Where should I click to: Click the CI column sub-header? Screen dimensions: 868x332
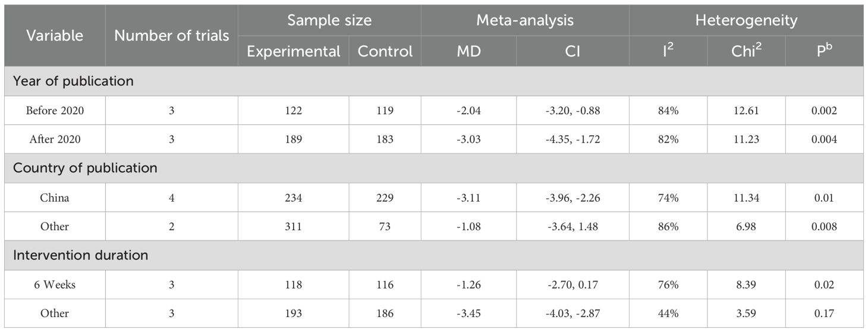click(x=572, y=51)
